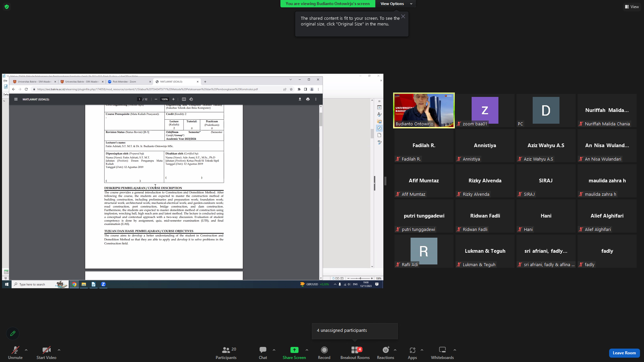Screen dimensions: 644x362
Task: Open Chrome profile avatar icon
Action: (312, 89)
